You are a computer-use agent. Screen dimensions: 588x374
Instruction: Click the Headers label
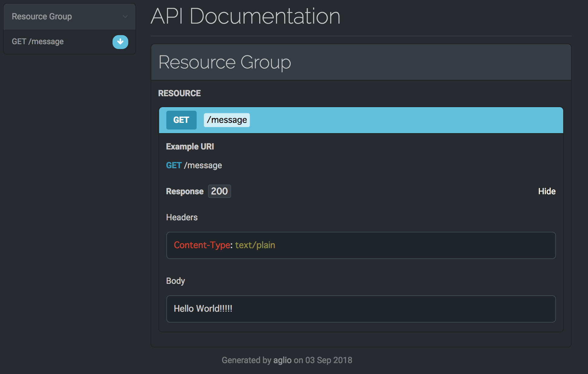click(x=182, y=217)
